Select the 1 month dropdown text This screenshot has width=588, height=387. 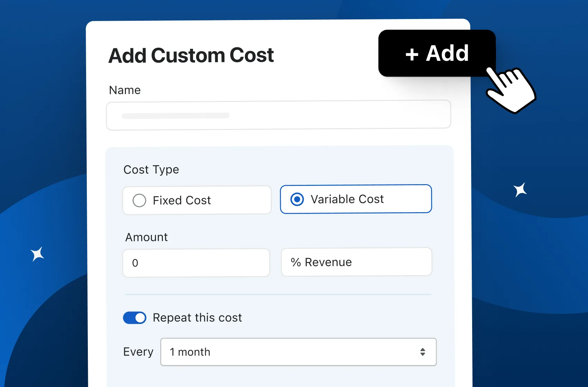(x=190, y=352)
